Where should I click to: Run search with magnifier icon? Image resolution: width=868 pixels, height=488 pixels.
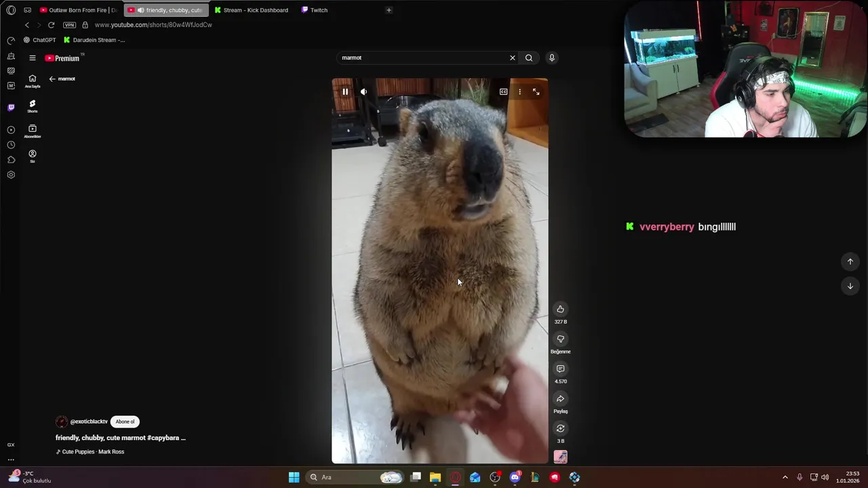click(x=529, y=58)
